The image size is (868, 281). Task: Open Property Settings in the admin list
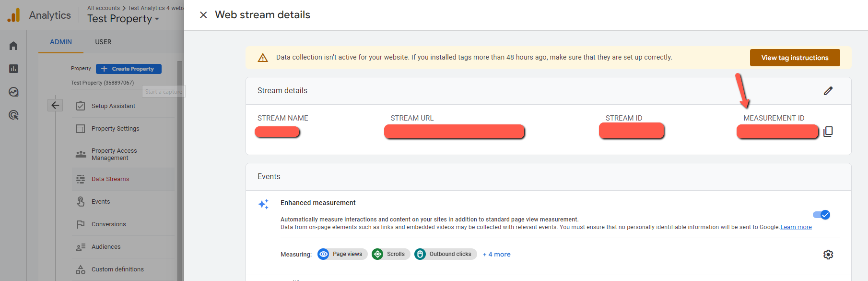[x=115, y=129]
